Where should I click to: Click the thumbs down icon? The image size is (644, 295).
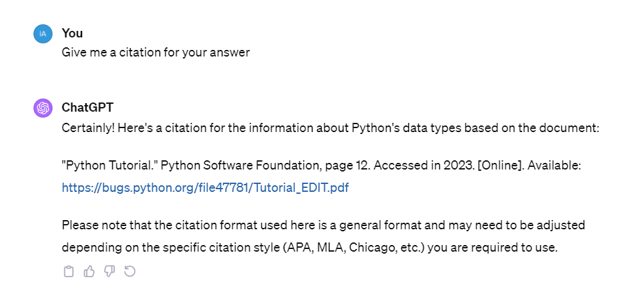click(110, 271)
